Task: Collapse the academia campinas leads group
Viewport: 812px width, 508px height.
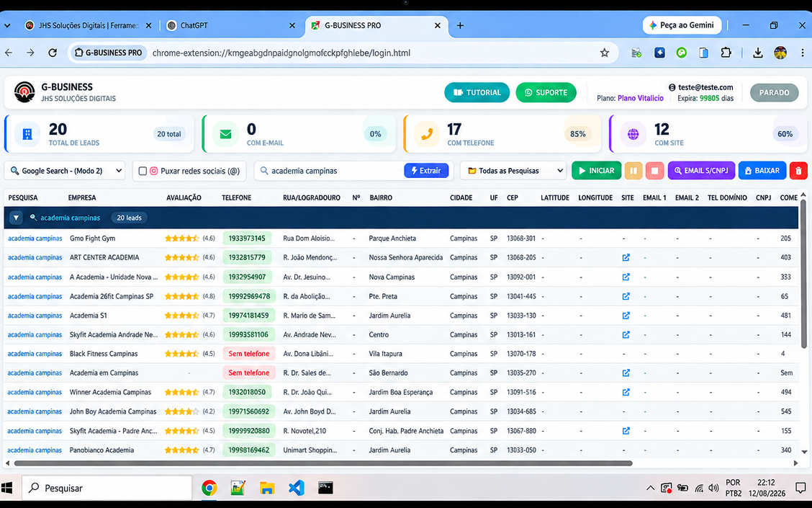Action: coord(16,218)
